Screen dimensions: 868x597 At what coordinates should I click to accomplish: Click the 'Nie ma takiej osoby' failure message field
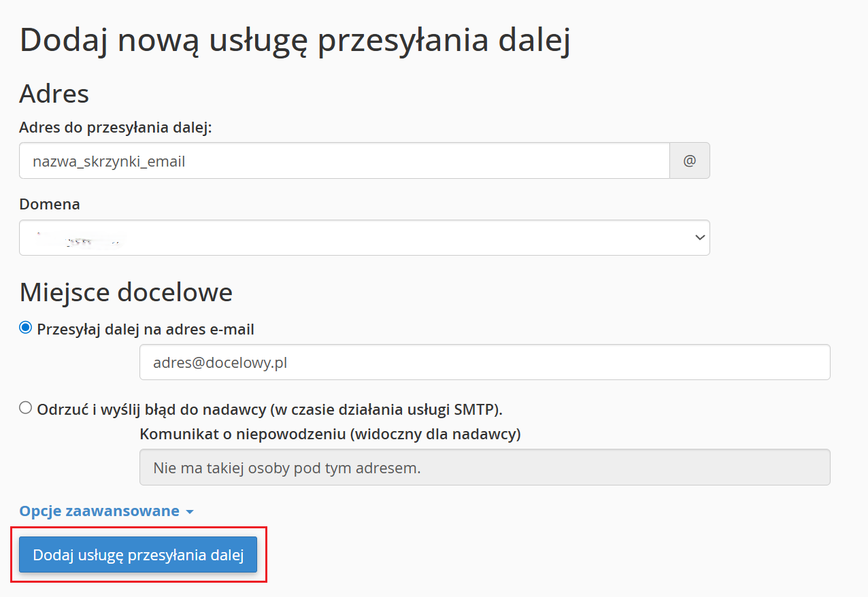tap(484, 468)
